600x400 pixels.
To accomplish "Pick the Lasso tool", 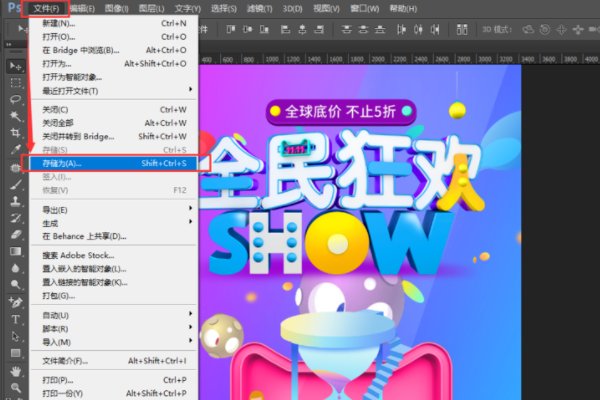I will tap(14, 99).
